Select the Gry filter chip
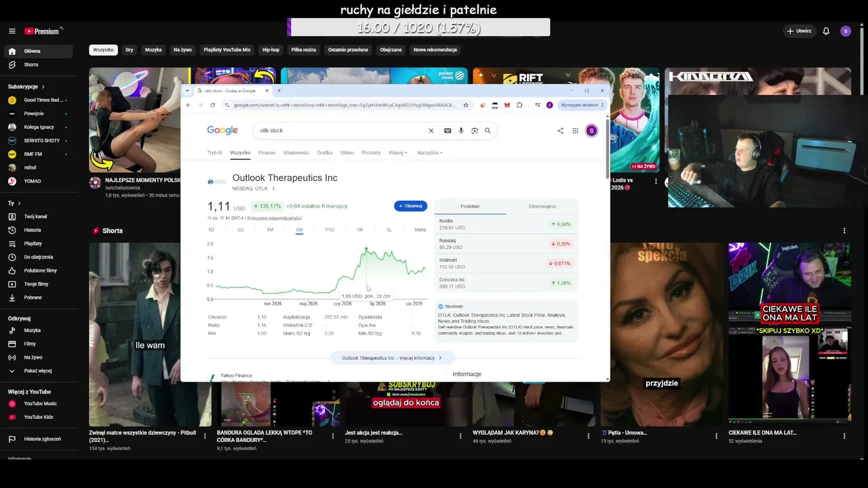This screenshot has width=868, height=488. coord(130,50)
